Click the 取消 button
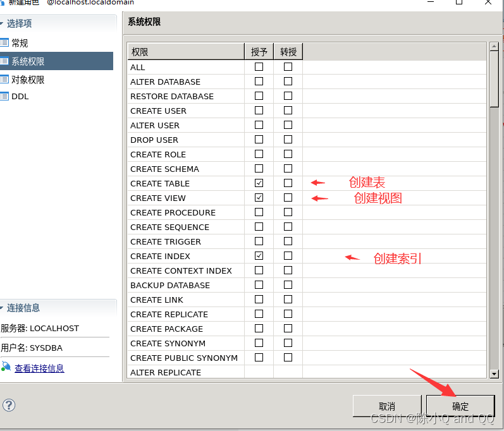The width and height of the screenshot is (504, 431). pos(387,406)
